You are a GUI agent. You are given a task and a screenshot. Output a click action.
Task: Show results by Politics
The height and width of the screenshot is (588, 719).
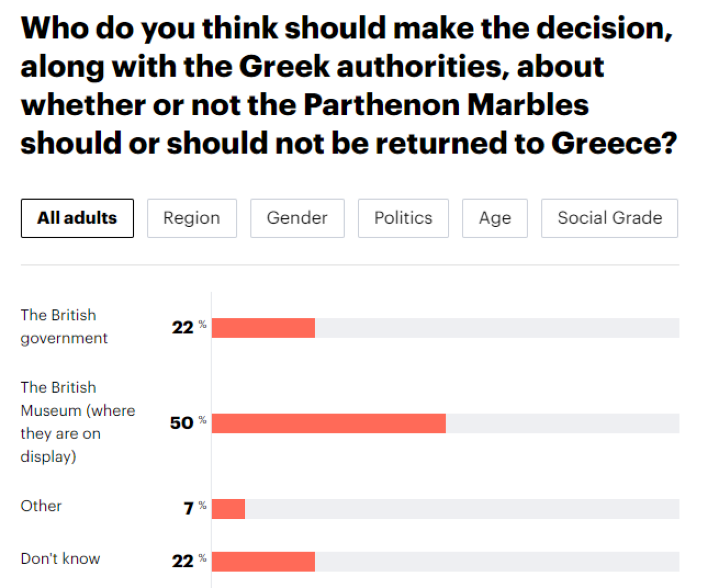click(x=403, y=218)
